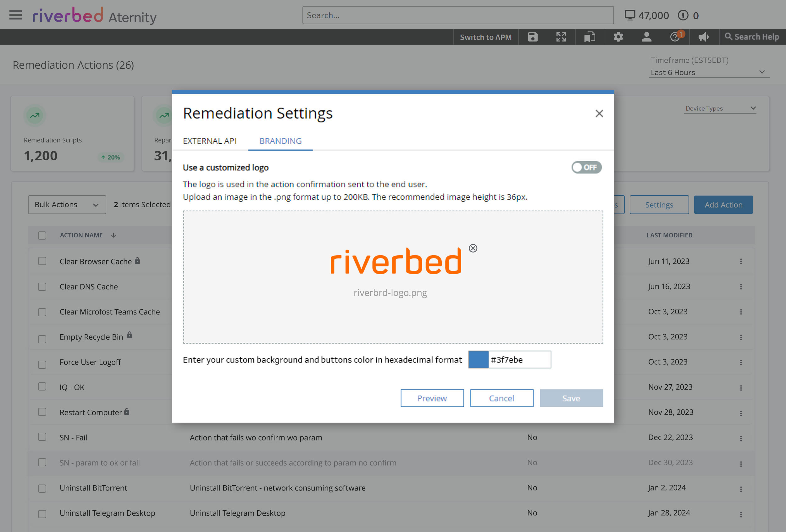
Task: Check the IQ - OK checkbox
Action: tap(42, 386)
